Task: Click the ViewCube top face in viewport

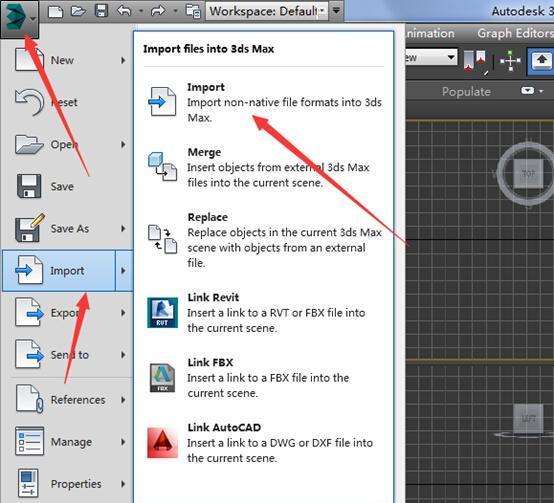Action: tap(528, 173)
